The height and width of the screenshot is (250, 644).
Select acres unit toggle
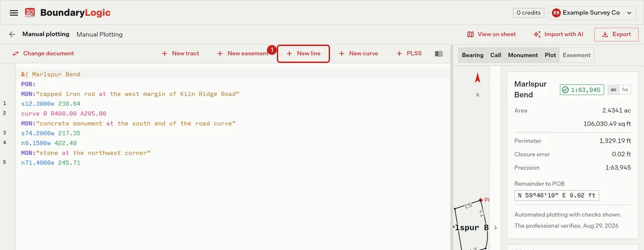(613, 90)
